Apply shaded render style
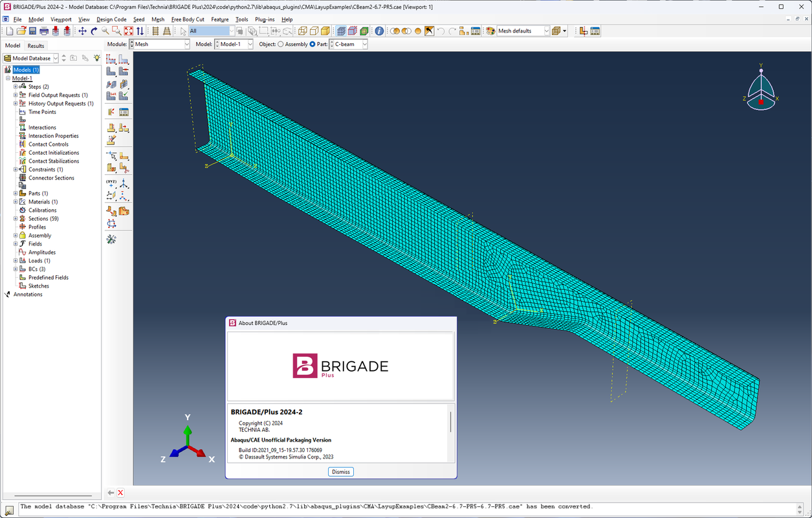 [324, 30]
